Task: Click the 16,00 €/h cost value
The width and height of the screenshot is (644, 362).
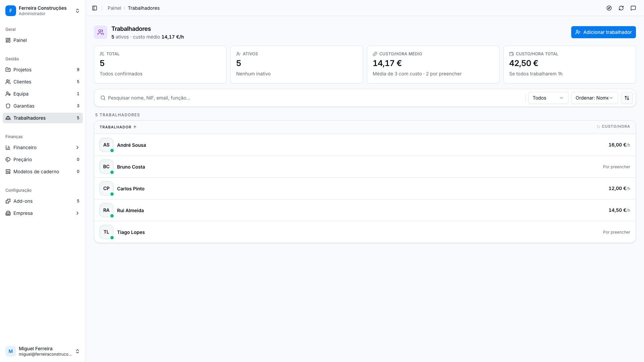Action: tap(619, 145)
